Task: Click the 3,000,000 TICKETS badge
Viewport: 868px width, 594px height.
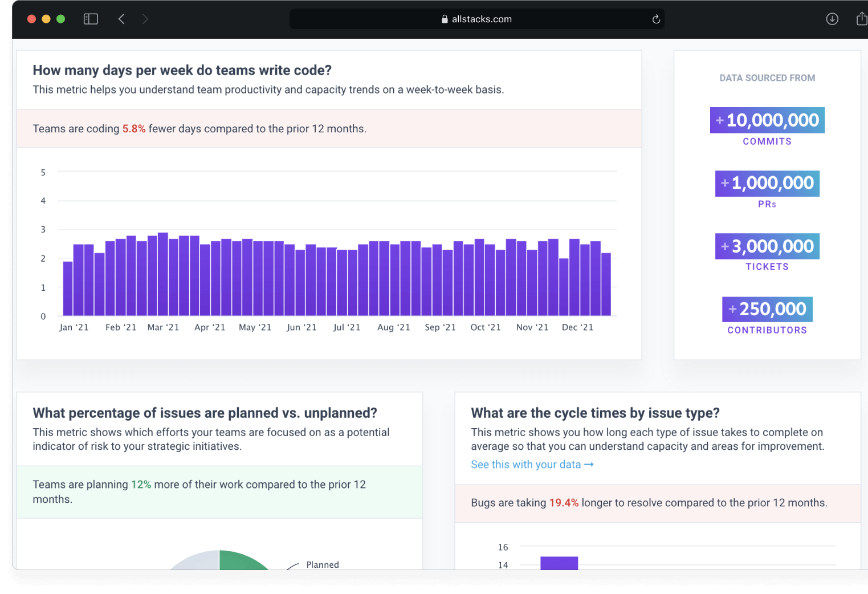Action: click(x=767, y=246)
